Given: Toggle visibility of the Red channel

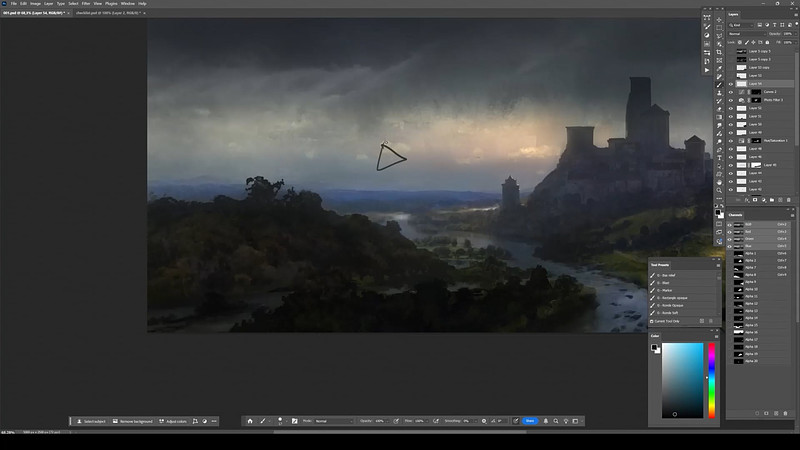Looking at the screenshot, I should click(x=730, y=232).
